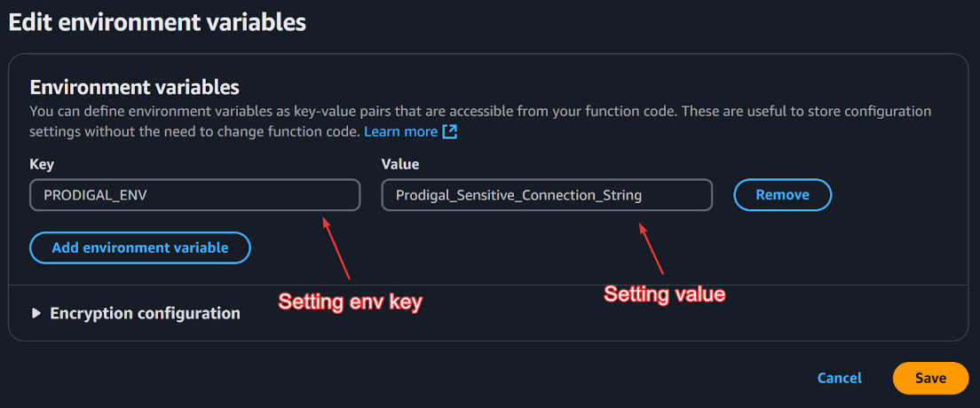Cancel editing environment variables
The image size is (980, 408).
click(839, 378)
